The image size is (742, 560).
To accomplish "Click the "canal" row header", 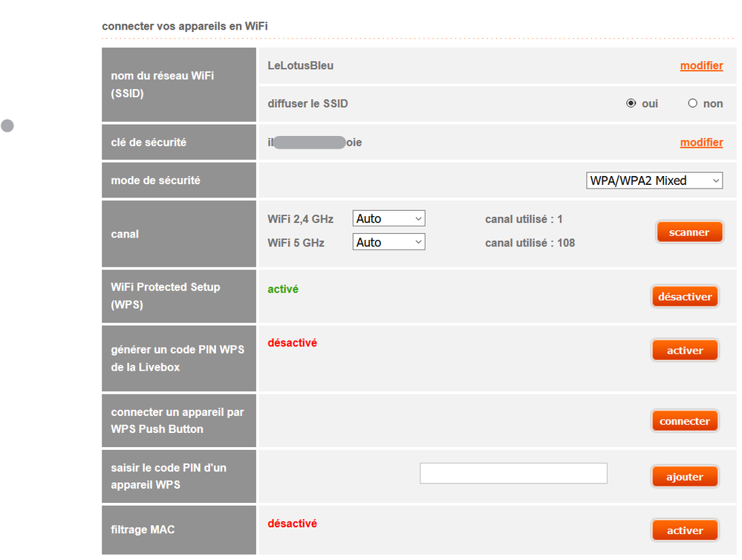I will pos(124,233).
